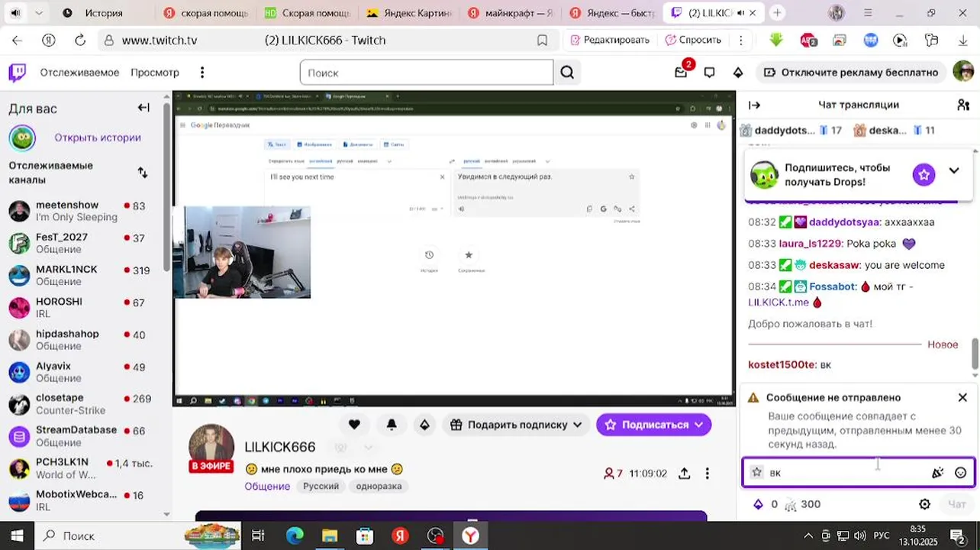This screenshot has height=550, width=980.
Task: Expand the Drops banner chevron
Action: click(x=954, y=171)
